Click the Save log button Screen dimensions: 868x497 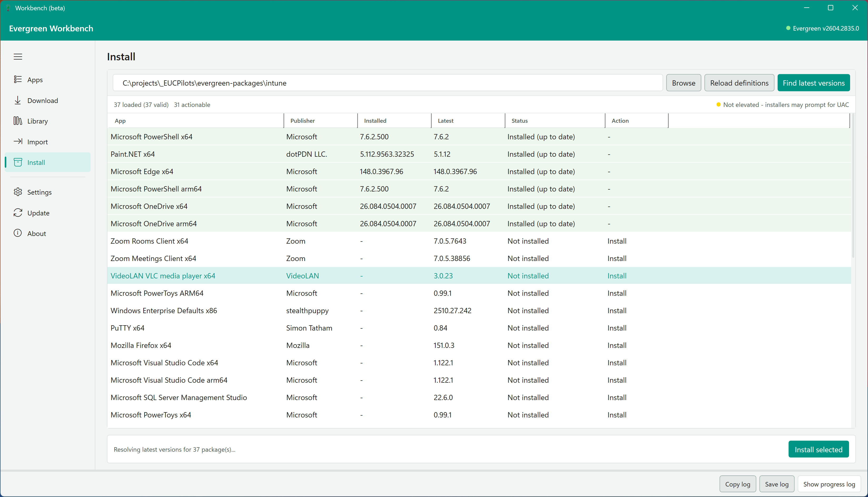pyautogui.click(x=777, y=484)
